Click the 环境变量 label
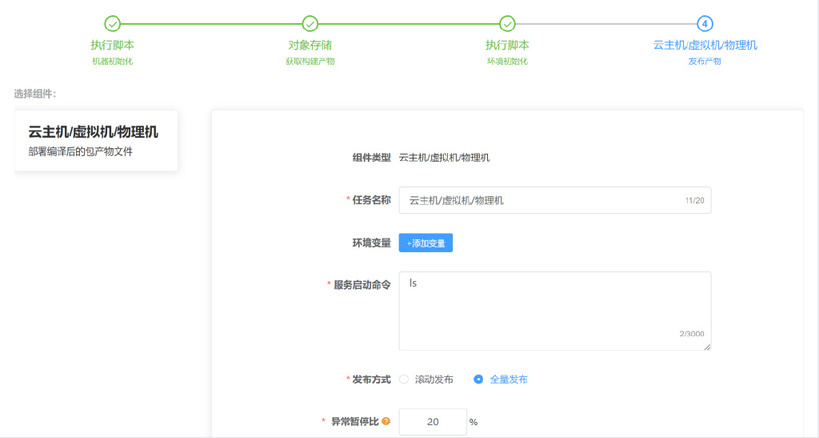Image resolution: width=819 pixels, height=438 pixels. point(371,243)
